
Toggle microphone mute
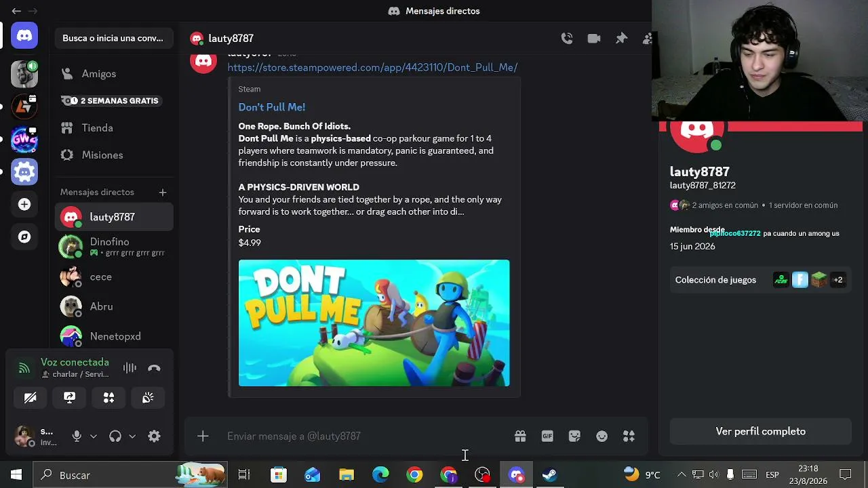click(77, 436)
